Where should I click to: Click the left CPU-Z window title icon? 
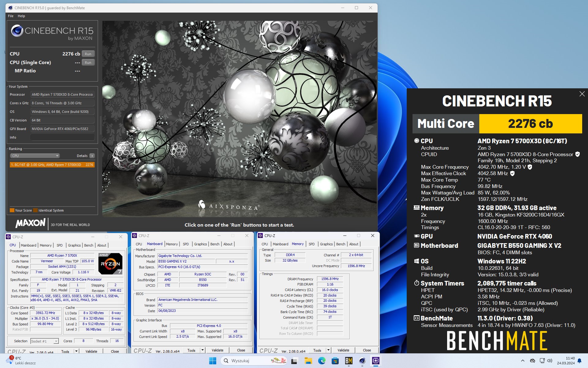pyautogui.click(x=8, y=237)
